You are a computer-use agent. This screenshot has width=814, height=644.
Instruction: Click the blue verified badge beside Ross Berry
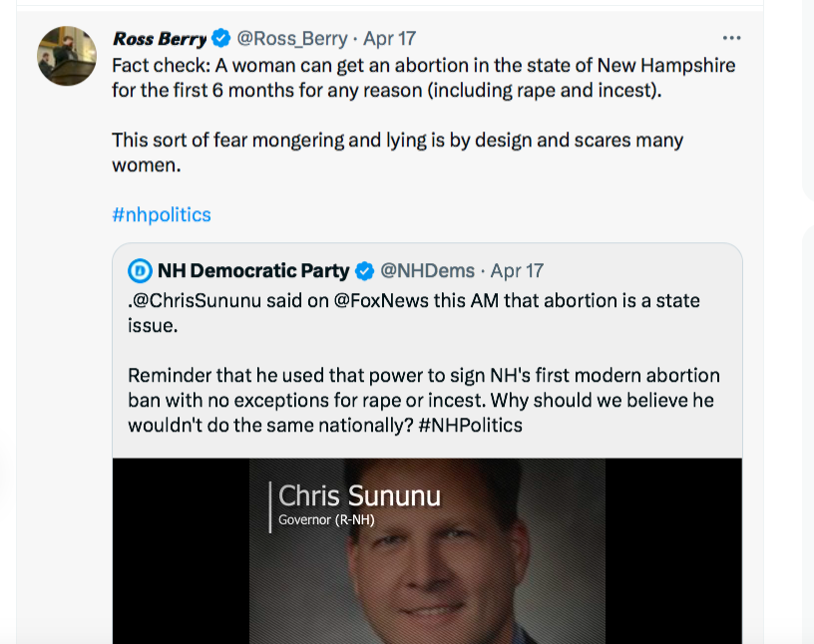click(x=220, y=39)
